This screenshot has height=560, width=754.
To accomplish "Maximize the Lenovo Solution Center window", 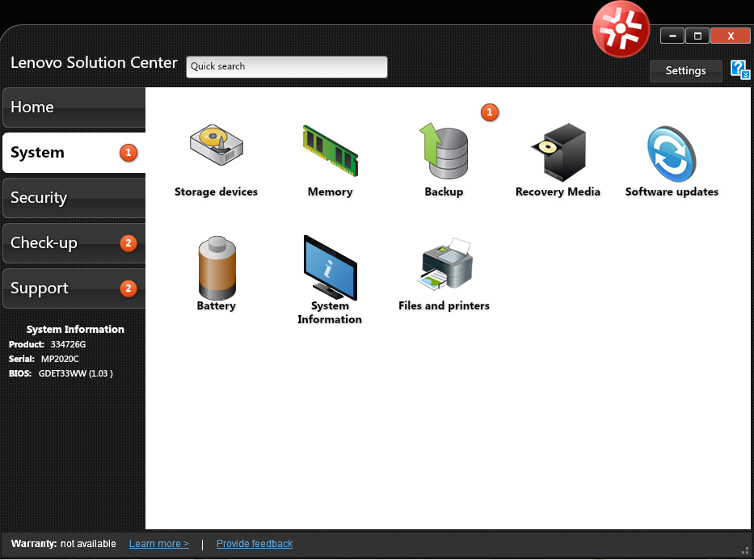I will click(x=697, y=36).
